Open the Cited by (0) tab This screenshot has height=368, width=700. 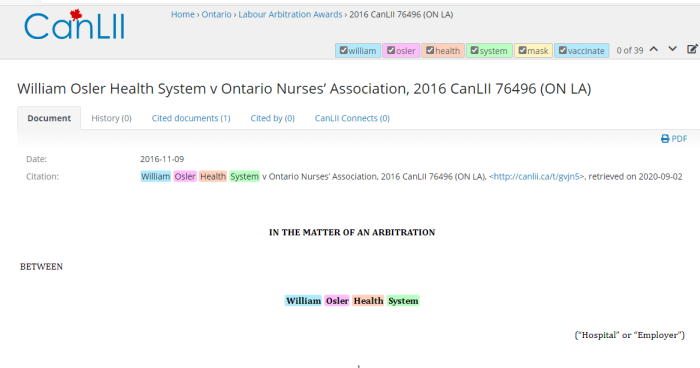[272, 118]
